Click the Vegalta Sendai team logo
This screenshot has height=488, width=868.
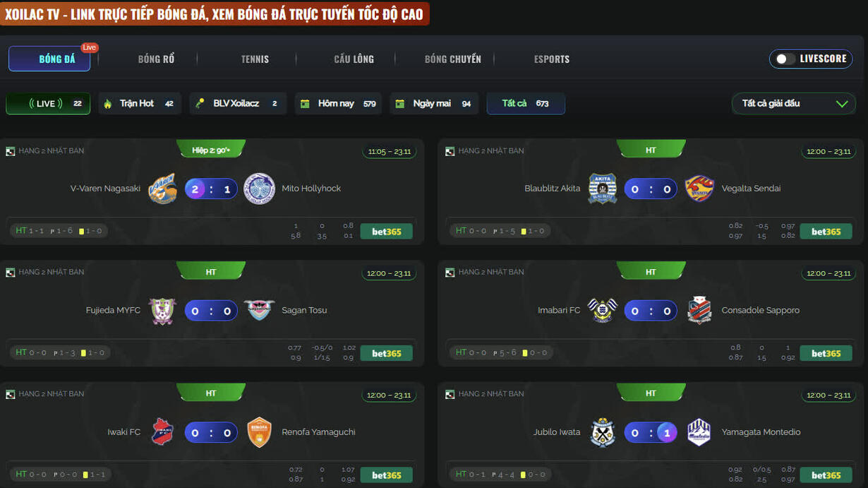coord(699,189)
